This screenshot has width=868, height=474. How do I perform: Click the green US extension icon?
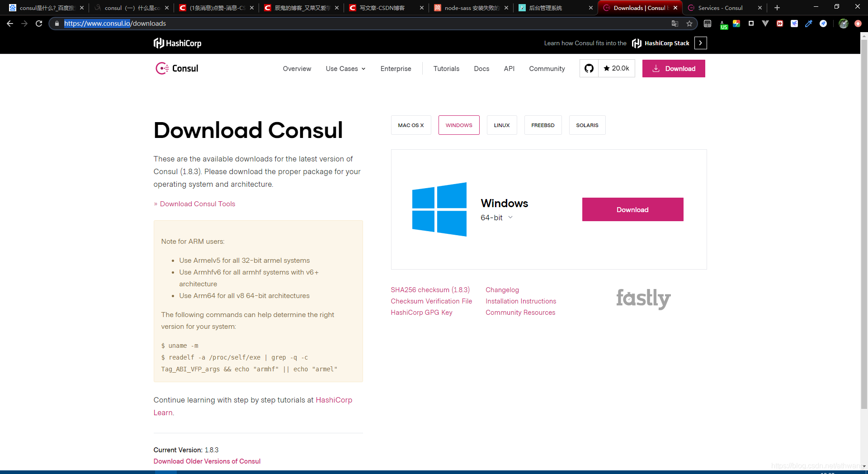pos(723,25)
